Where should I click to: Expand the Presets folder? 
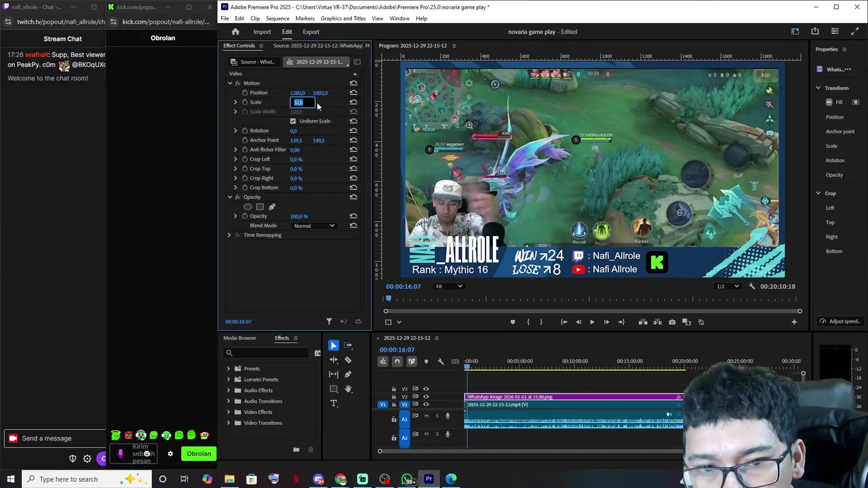pos(229,369)
